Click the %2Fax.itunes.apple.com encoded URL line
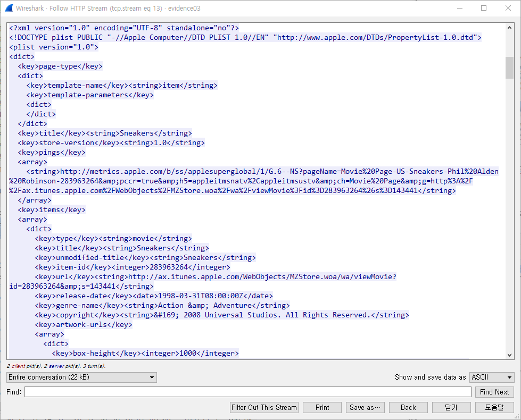This screenshot has width=521, height=420. point(233,190)
